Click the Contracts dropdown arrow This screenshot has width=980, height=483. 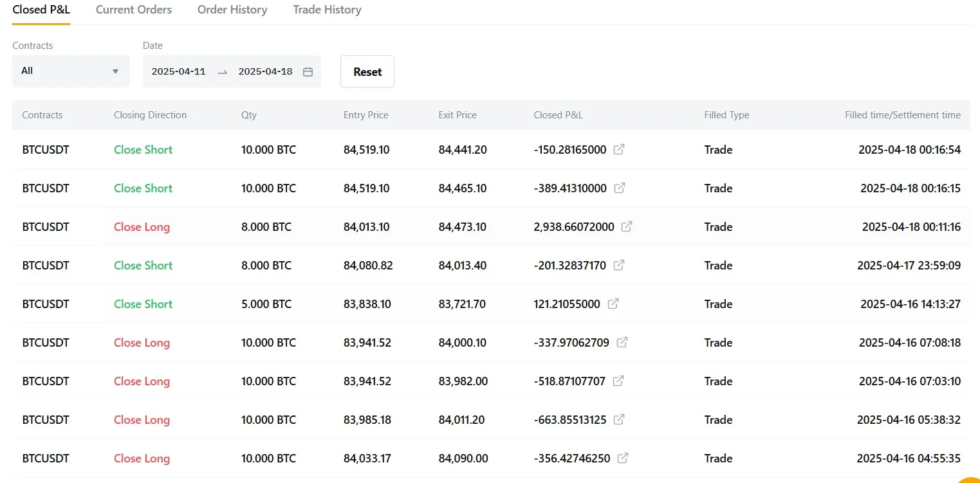click(116, 71)
